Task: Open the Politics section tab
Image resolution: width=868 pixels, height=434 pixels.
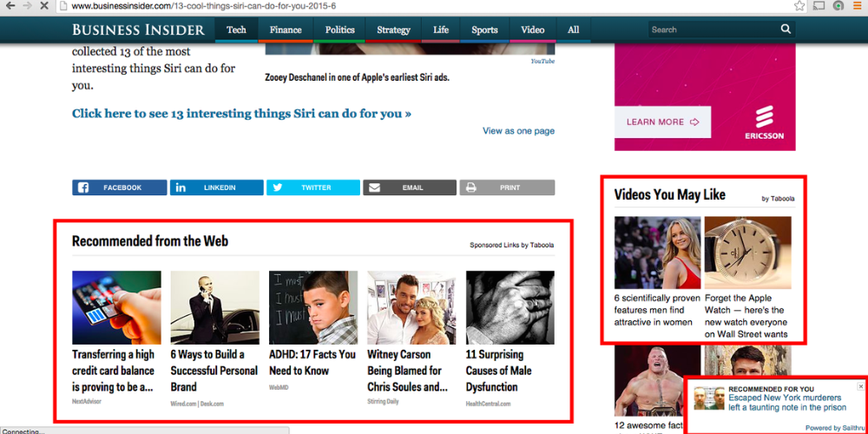Action: click(339, 30)
